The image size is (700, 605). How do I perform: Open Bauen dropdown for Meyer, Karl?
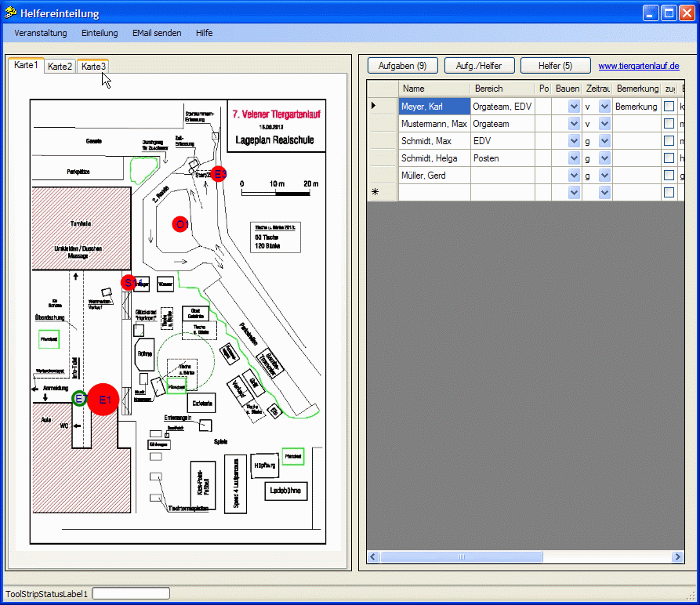[x=574, y=106]
